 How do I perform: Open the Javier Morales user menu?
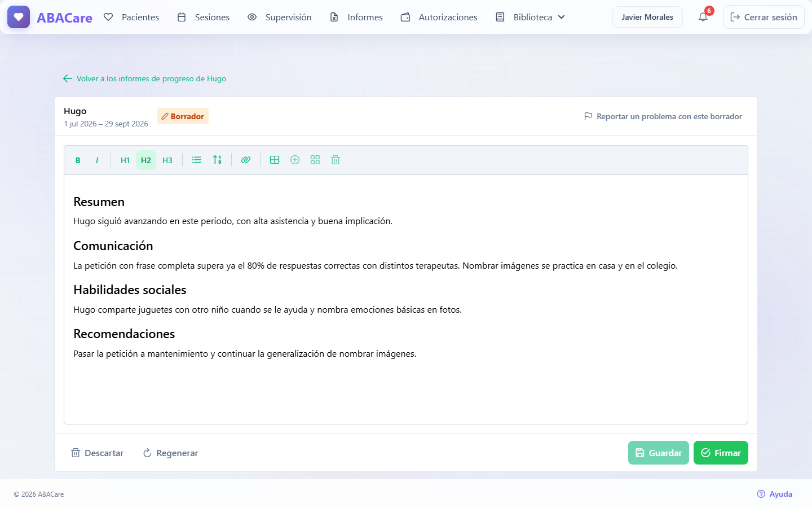coord(647,17)
